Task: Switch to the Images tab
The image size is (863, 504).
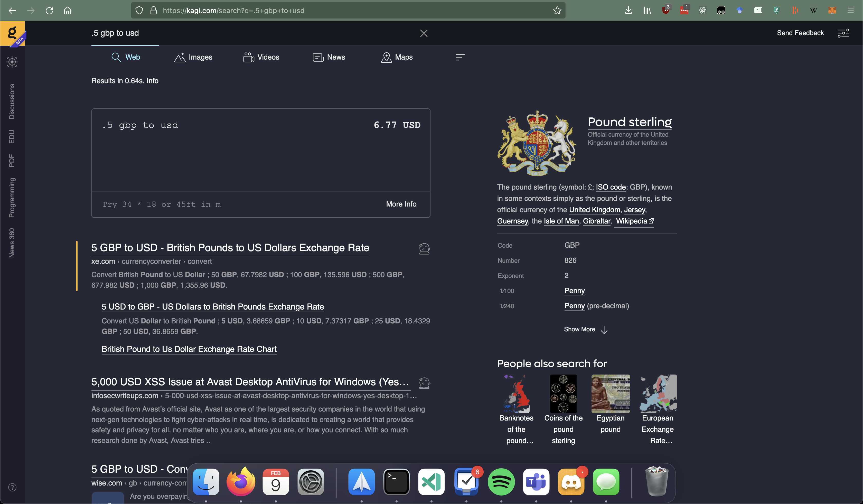Action: pyautogui.click(x=193, y=57)
